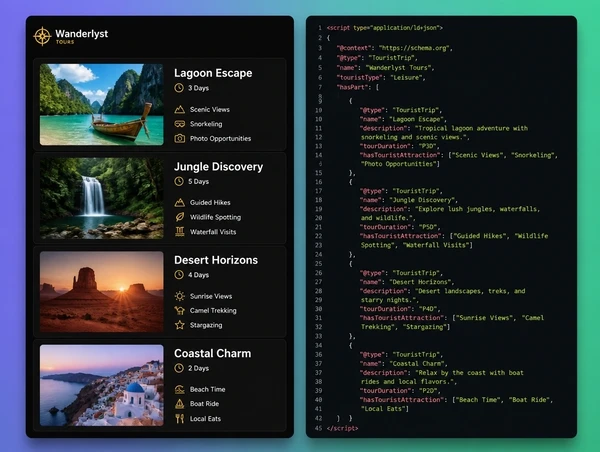
Task: Select the Jungle Discovery tour title
Action: 218,167
